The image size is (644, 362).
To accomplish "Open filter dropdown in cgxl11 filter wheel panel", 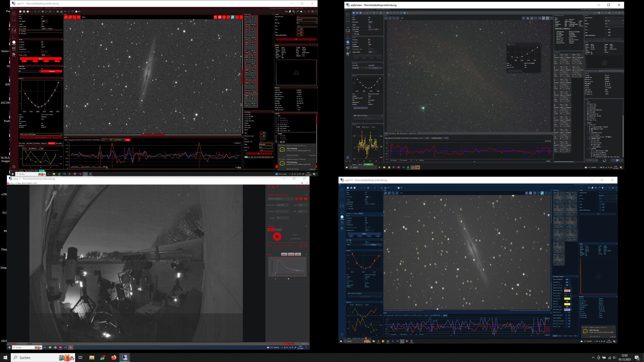I will 30,71.
